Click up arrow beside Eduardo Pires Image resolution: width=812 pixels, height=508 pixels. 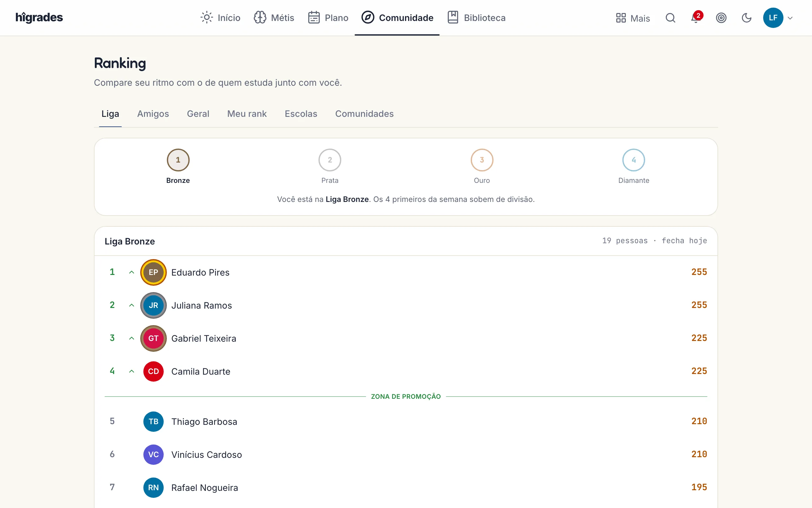click(x=132, y=272)
